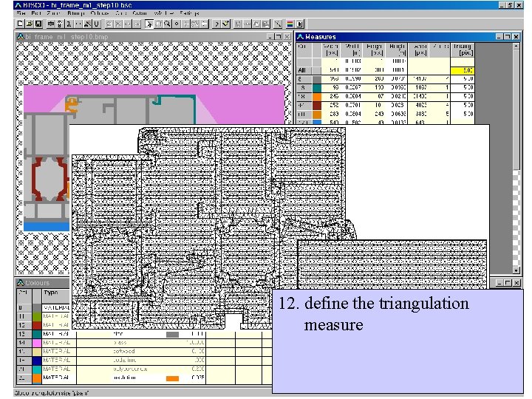
Task: Select the arrow pointer tool in toolbar
Action: click(149, 24)
